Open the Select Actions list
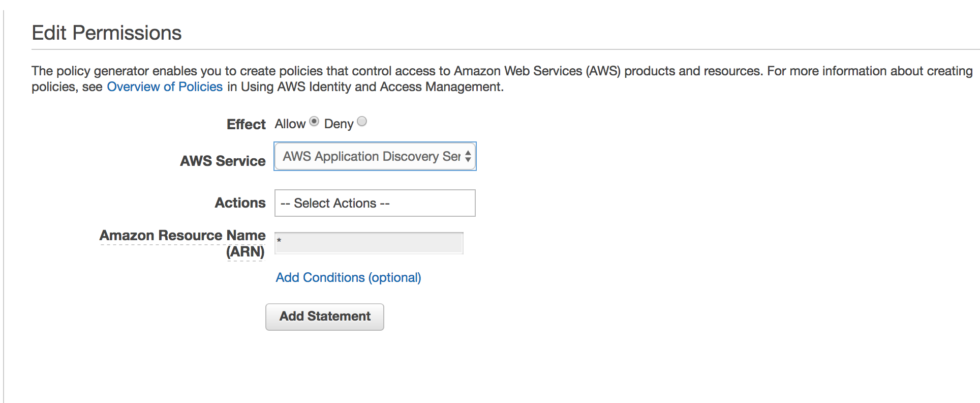Screen dimensions: 980x403 tap(375, 203)
